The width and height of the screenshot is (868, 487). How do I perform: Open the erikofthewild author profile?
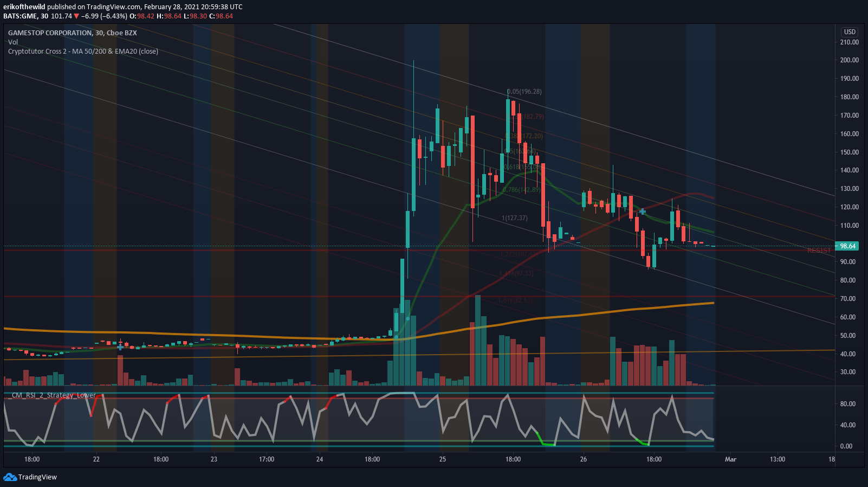point(24,7)
